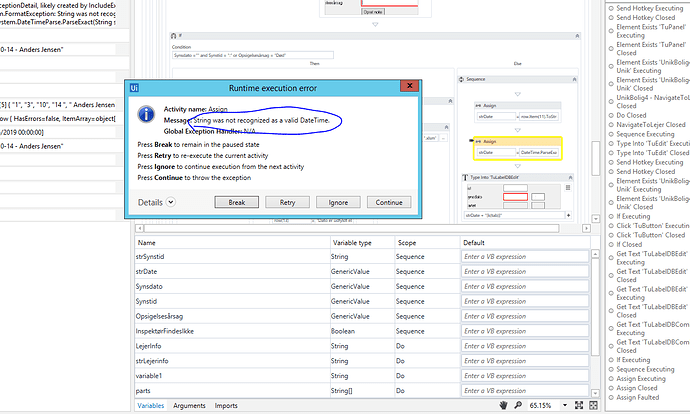The width and height of the screenshot is (690, 414).
Task: Click the Boolean variable type cell
Action: [x=343, y=331]
